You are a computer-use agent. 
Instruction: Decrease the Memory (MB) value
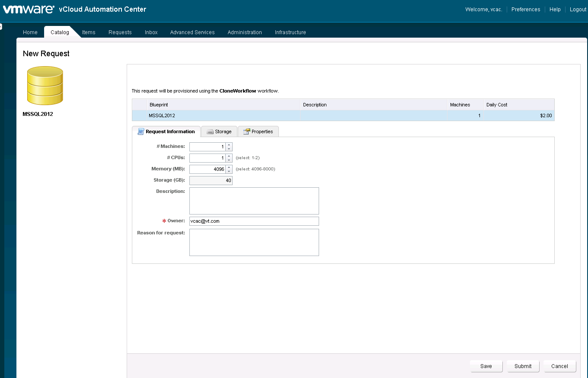(229, 172)
